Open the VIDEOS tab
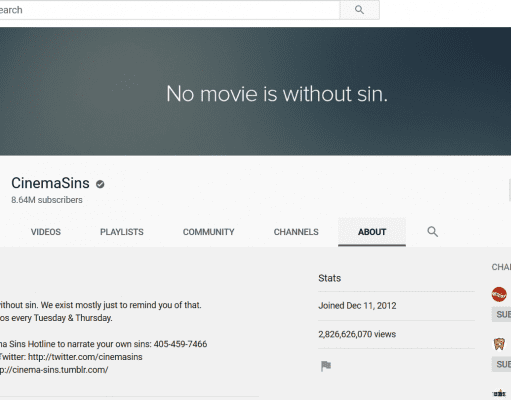This screenshot has height=400, width=511. click(46, 232)
